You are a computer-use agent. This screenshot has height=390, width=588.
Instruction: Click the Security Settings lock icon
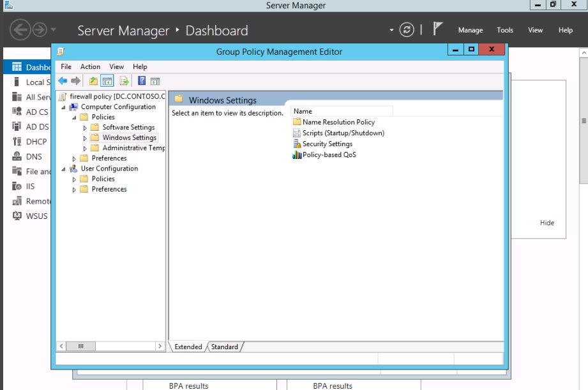297,144
